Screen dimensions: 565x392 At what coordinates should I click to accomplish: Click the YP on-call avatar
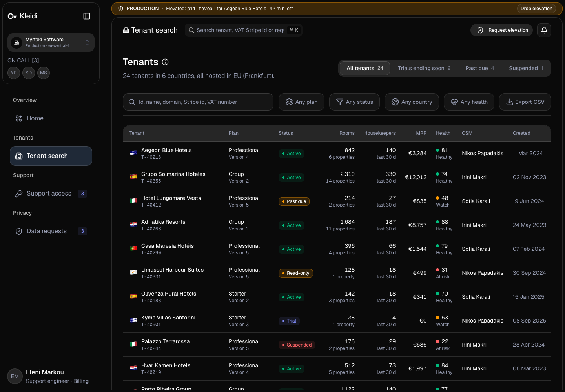(x=14, y=73)
